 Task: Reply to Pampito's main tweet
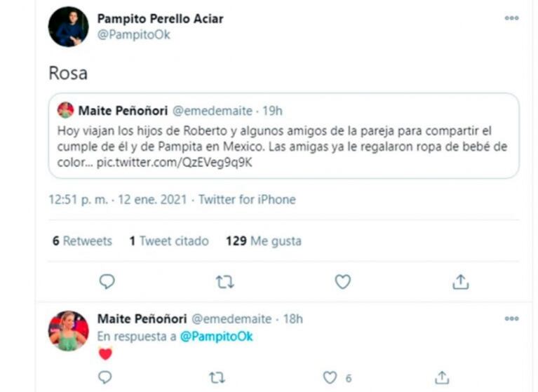tap(107, 281)
